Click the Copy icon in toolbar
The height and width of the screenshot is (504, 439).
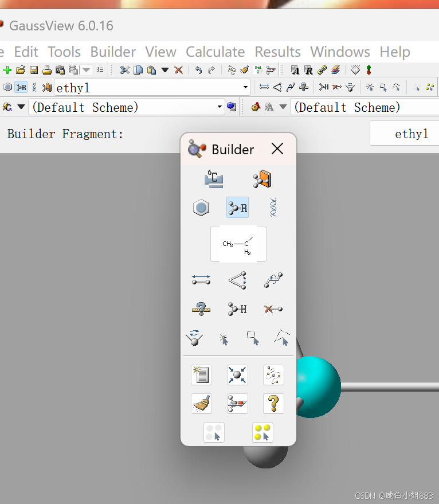(138, 70)
